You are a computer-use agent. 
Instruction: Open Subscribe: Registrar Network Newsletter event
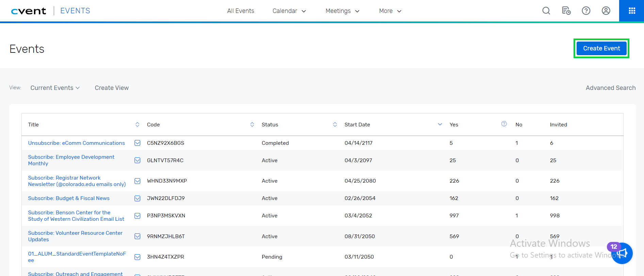click(77, 181)
